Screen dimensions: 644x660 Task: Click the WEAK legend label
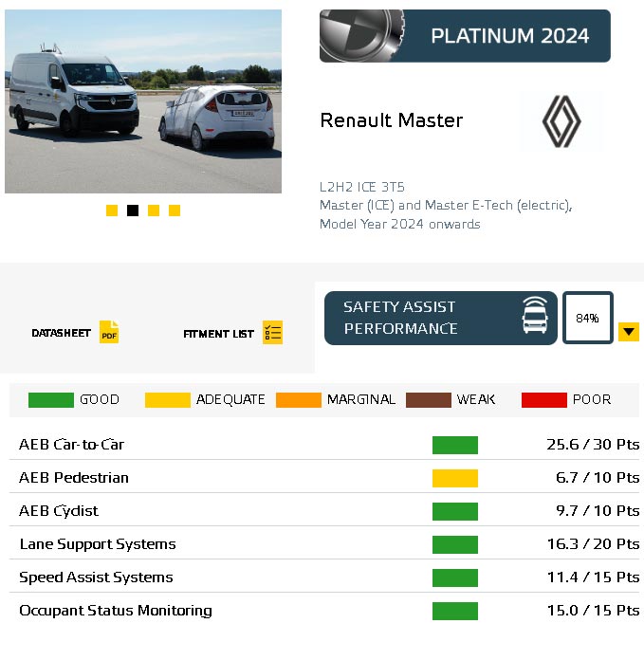point(476,399)
